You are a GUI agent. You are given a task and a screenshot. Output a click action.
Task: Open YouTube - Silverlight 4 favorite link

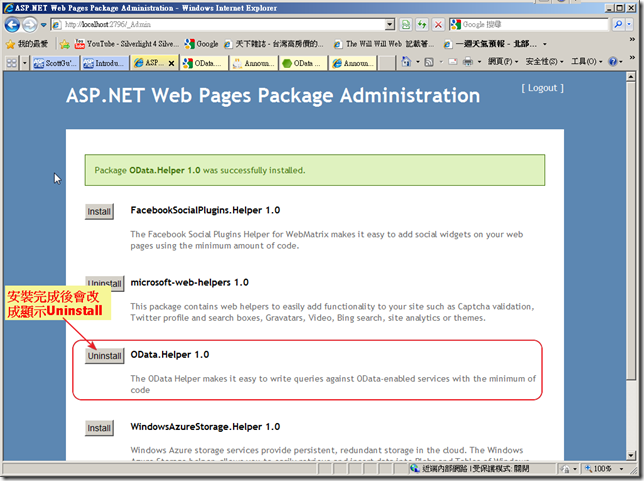[x=126, y=44]
